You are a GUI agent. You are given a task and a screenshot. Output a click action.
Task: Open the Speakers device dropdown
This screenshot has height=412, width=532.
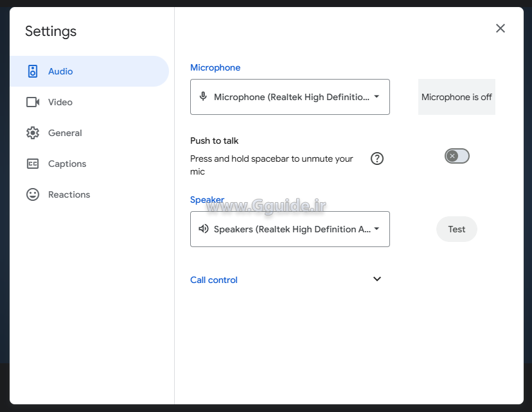coord(290,228)
